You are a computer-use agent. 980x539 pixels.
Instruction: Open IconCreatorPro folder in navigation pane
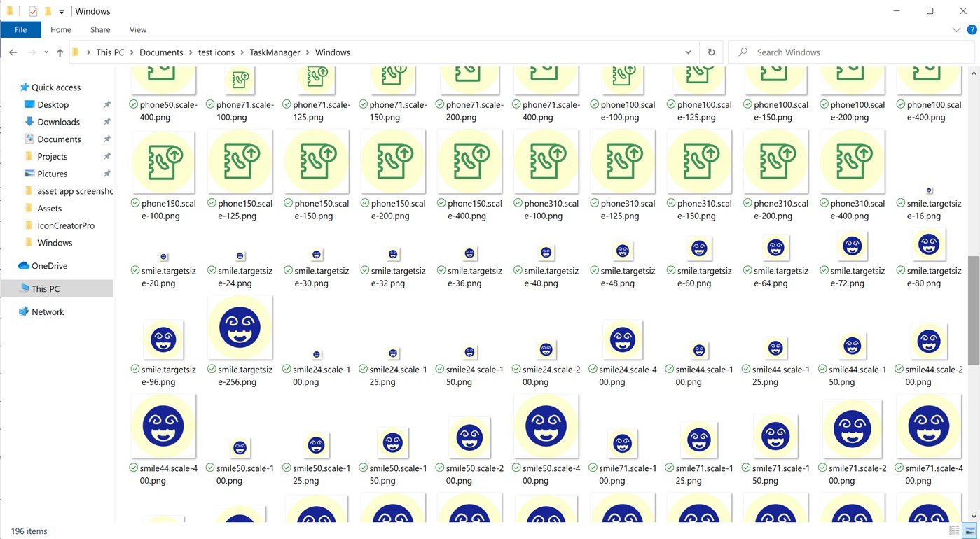click(x=65, y=225)
